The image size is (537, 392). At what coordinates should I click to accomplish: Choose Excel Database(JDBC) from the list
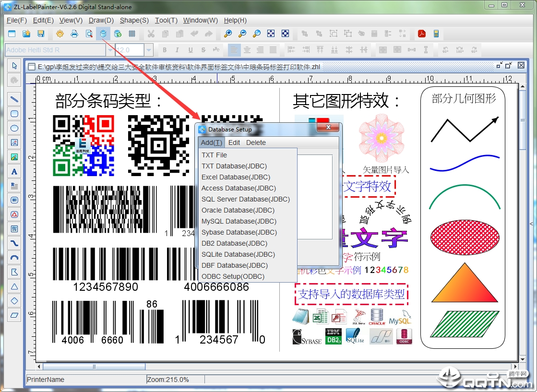237,177
